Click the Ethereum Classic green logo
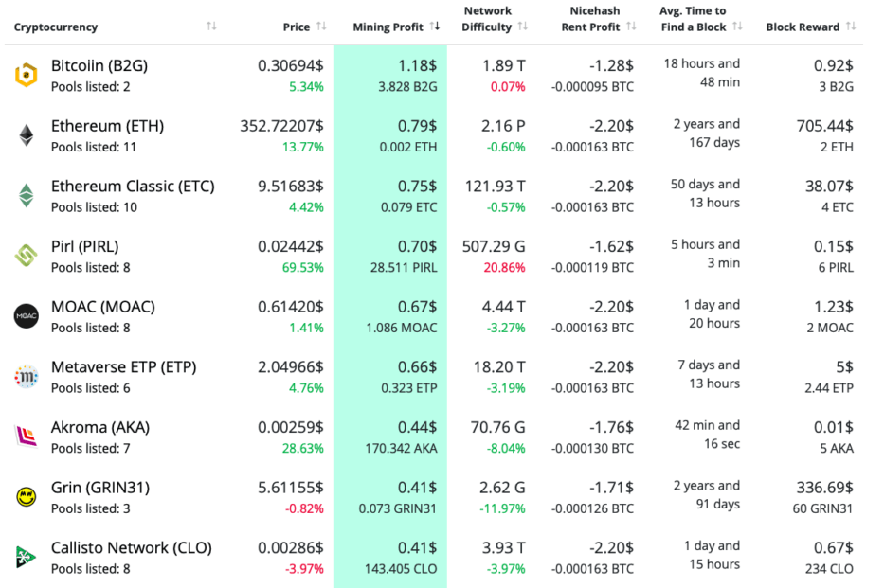 click(26, 196)
